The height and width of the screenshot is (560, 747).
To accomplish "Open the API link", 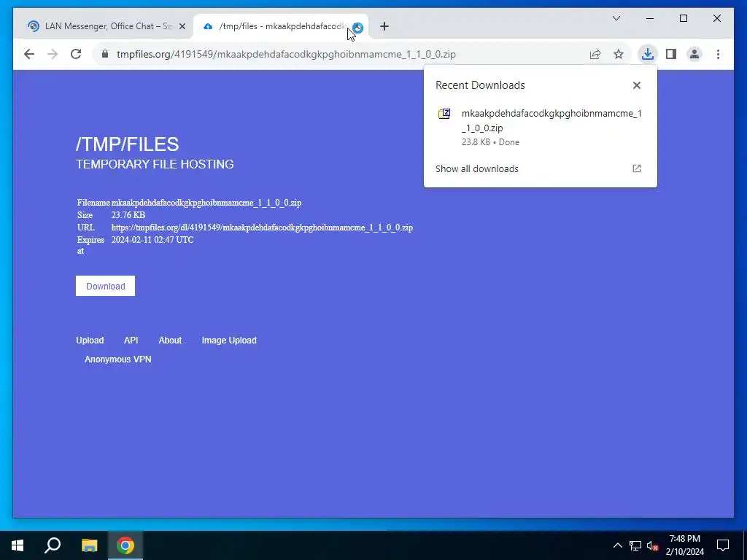I will (131, 341).
